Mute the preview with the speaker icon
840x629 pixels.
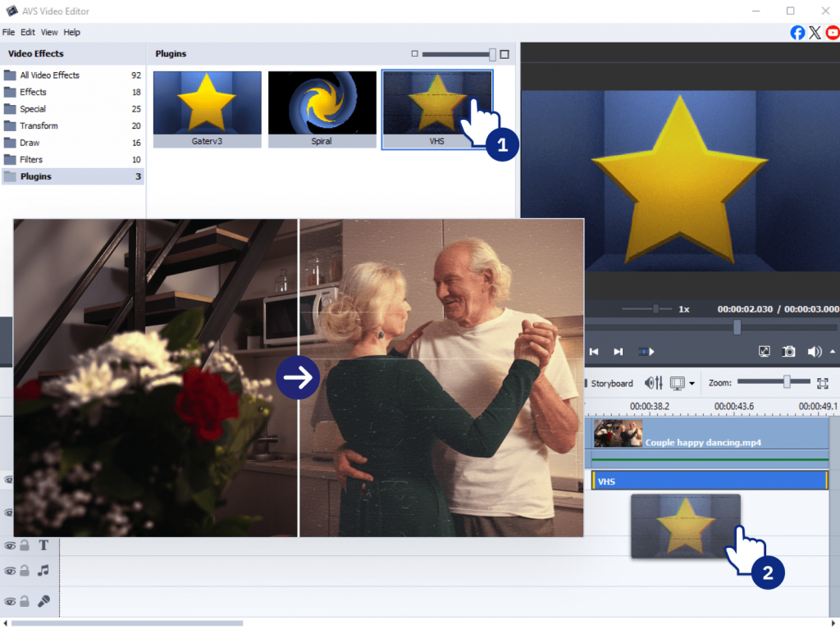point(814,351)
